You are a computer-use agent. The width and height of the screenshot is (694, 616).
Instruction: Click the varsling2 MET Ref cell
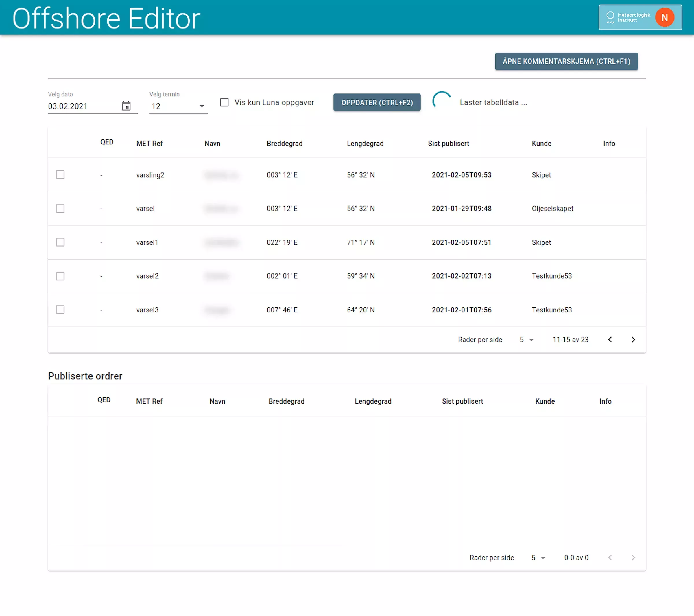(150, 175)
